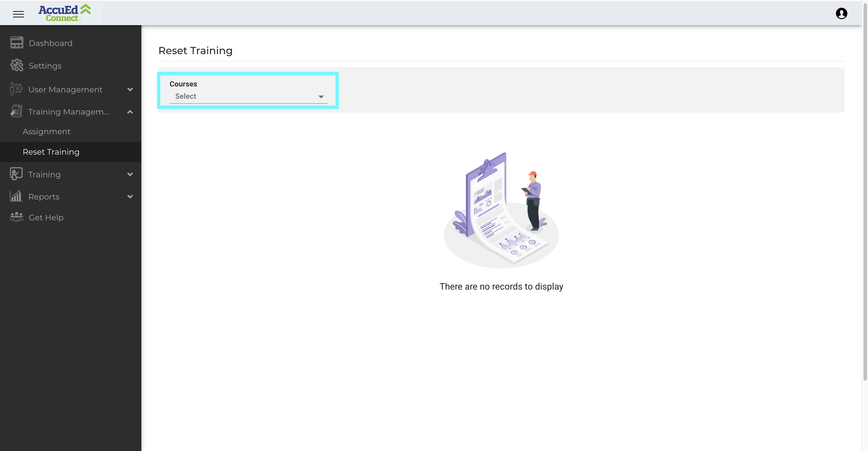Click the Get Help group icon

click(17, 217)
